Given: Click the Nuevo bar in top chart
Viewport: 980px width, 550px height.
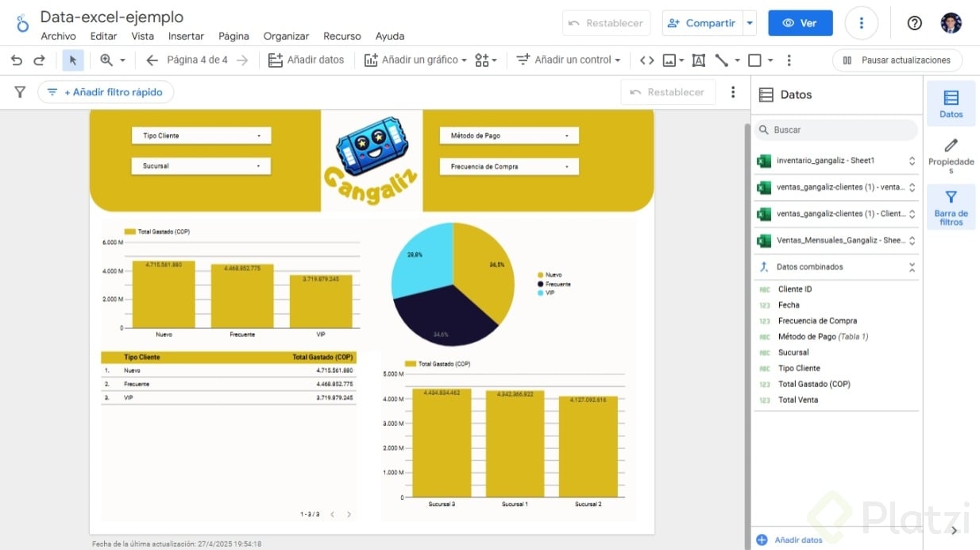Looking at the screenshot, I should 164,294.
